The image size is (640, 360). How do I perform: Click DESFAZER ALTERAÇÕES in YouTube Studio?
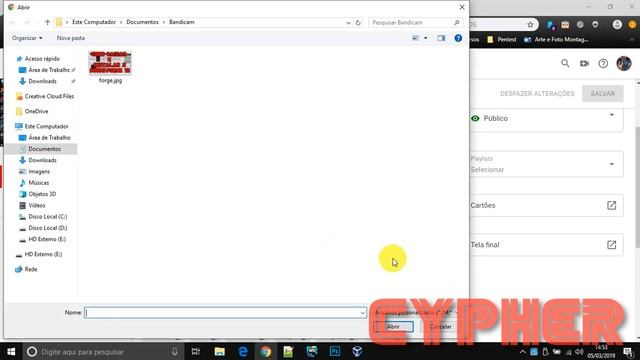tap(537, 93)
